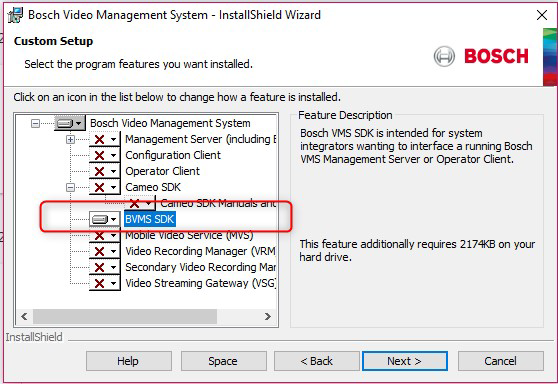Go back with the < Back button
558x384 pixels.
point(316,361)
